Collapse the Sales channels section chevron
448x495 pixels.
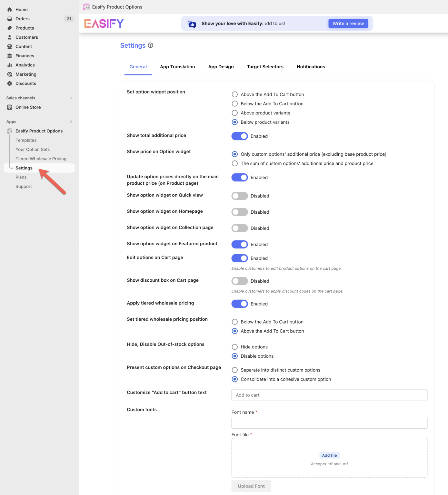click(71, 98)
